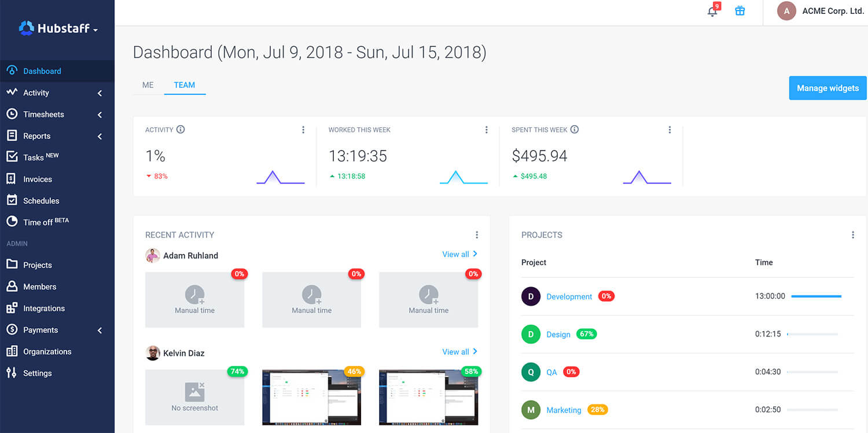Select the TEAM tab
The height and width of the screenshot is (433, 868).
coord(185,85)
